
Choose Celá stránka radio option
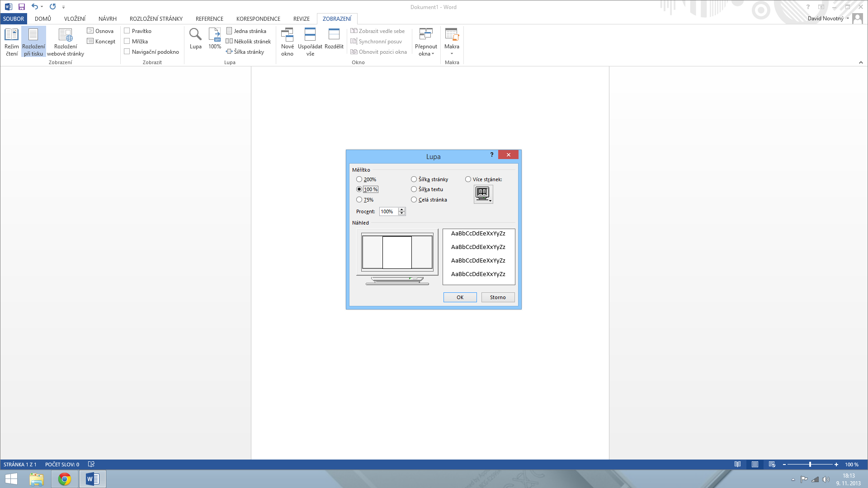coord(414,200)
